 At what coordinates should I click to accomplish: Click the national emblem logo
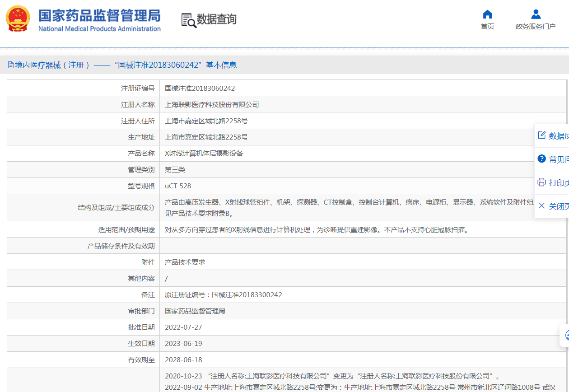pyautogui.click(x=18, y=19)
